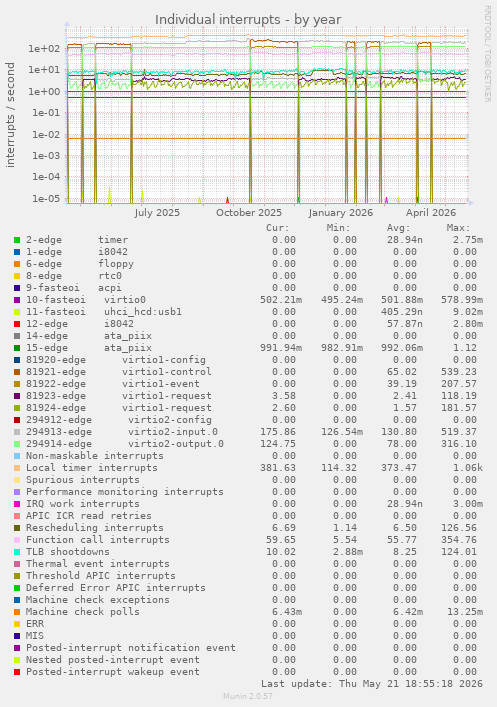Click the yellow-green uhci_hcd:usb1 legend swatch
The image size is (497, 707).
coord(17,312)
